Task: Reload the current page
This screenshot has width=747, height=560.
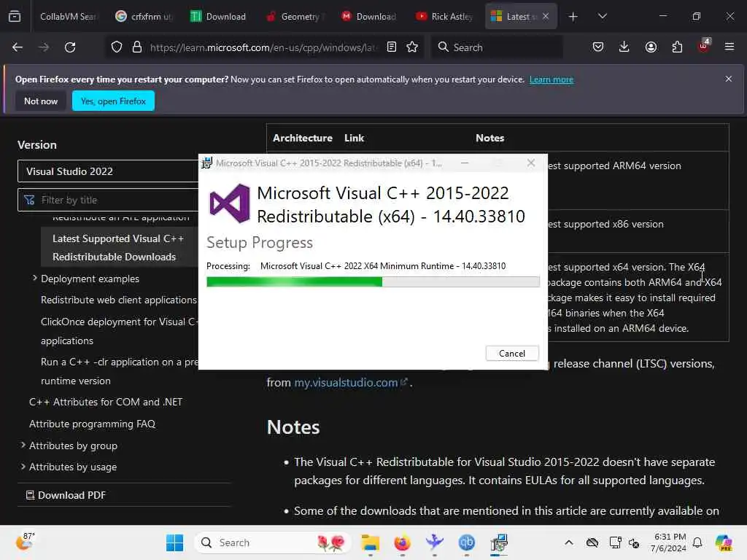Action: [70, 47]
